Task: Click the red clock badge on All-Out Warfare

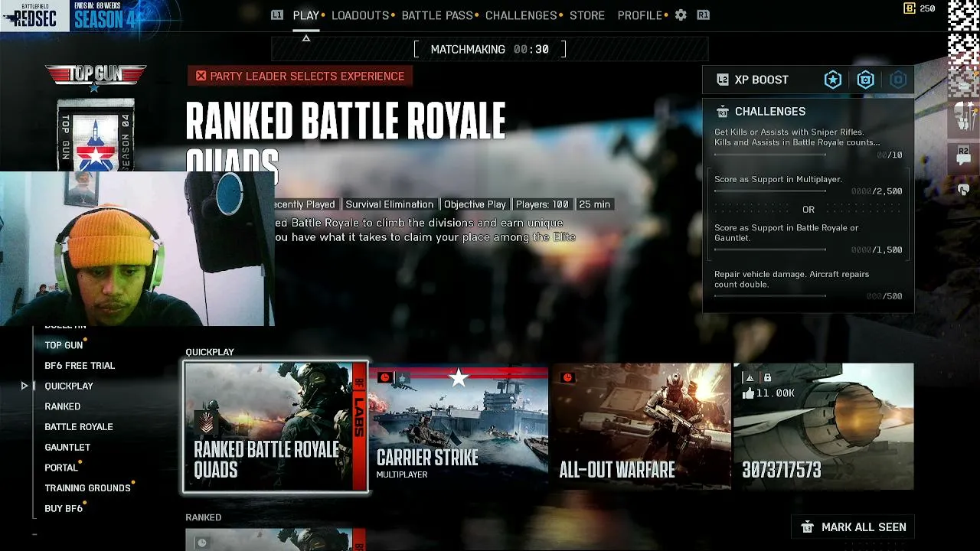Action: click(567, 377)
